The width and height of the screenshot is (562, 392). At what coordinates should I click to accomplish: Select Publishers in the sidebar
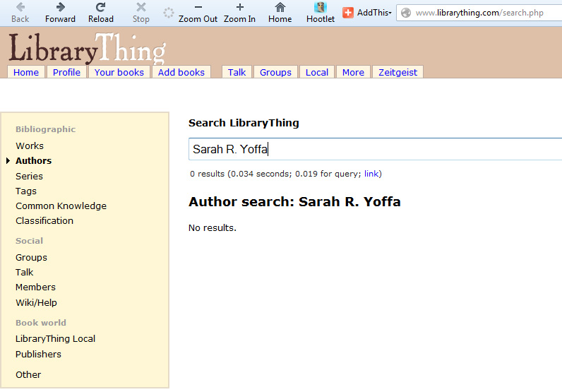tap(38, 354)
